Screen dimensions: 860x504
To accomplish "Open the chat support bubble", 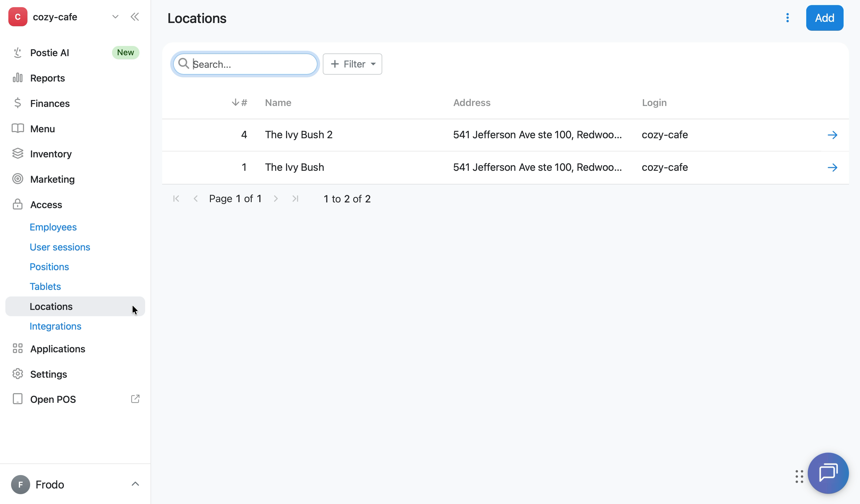I will 828,473.
